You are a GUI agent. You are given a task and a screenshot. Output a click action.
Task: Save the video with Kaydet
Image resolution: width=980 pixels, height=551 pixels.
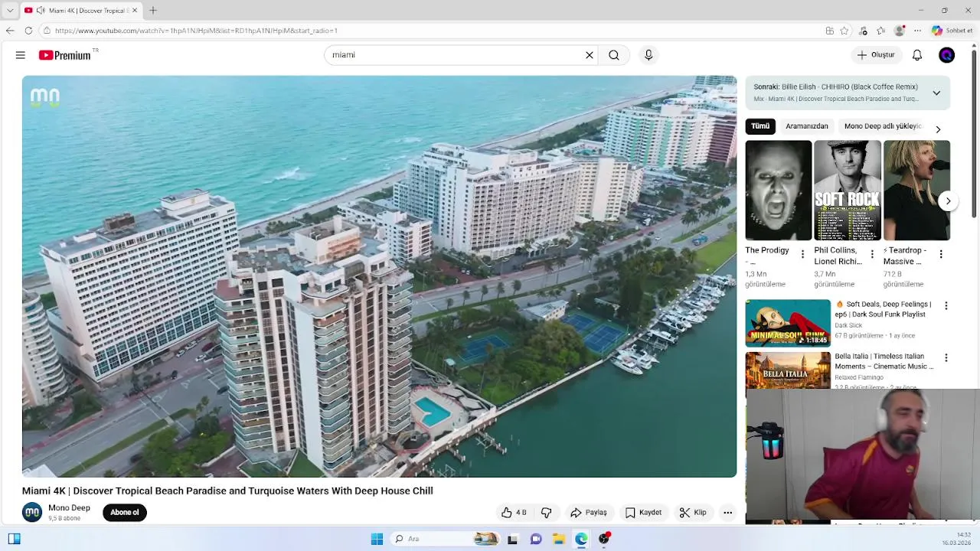pos(643,513)
